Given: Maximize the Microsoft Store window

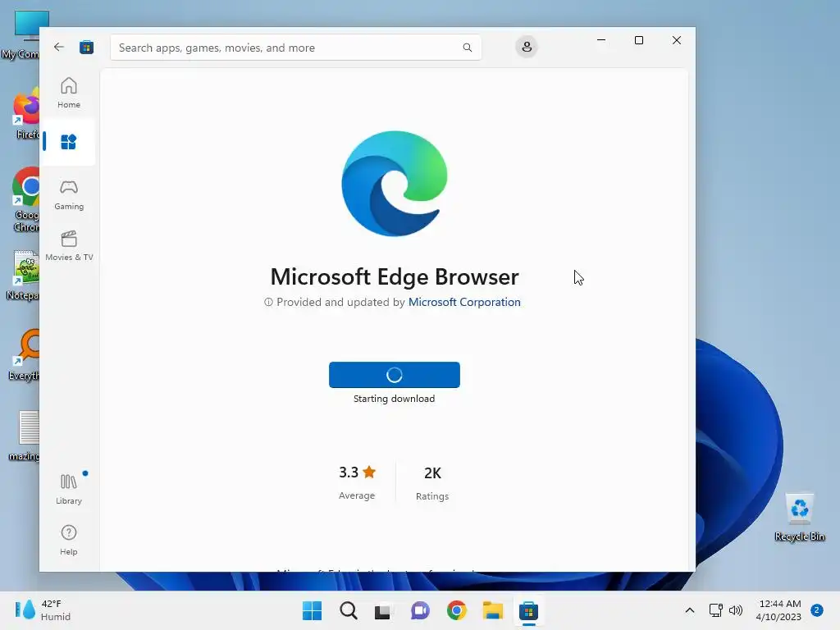Looking at the screenshot, I should coord(638,40).
